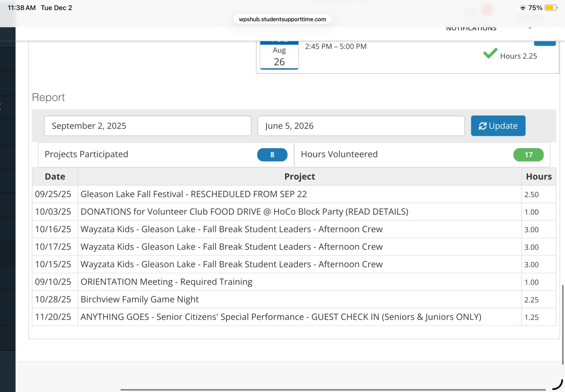Click the green Hours Volunteered count badge

(x=528, y=155)
